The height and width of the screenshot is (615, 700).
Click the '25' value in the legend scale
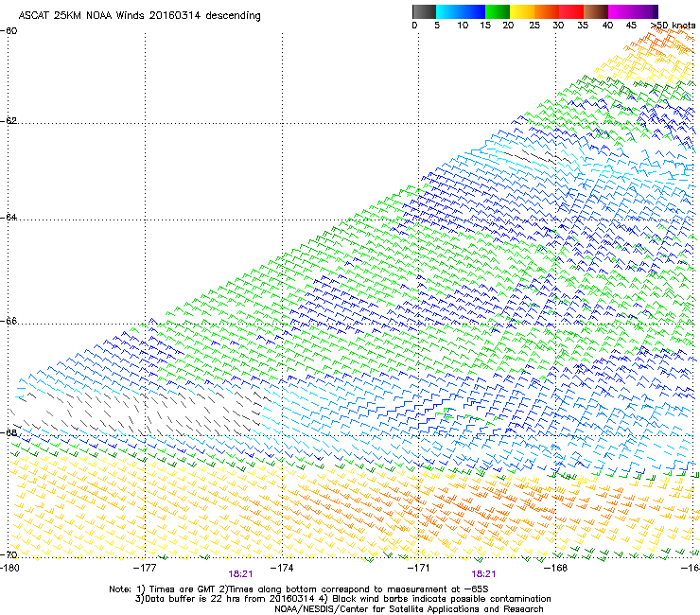534,26
